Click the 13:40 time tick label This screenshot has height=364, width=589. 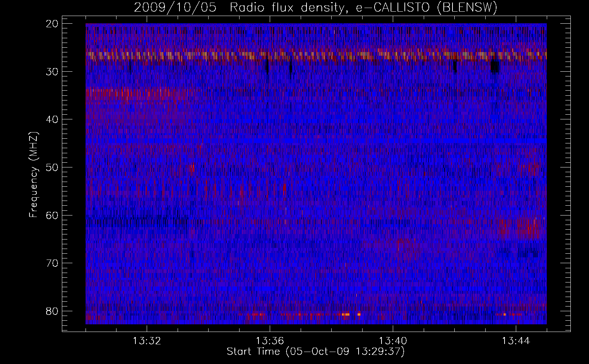[x=393, y=341]
